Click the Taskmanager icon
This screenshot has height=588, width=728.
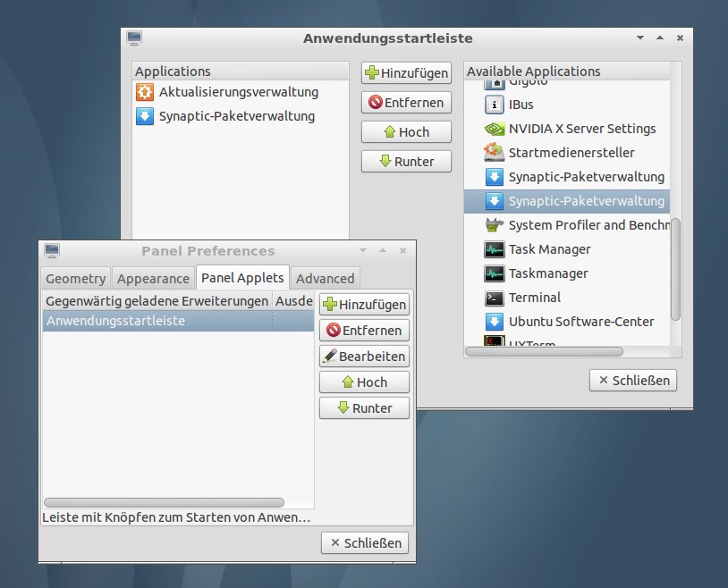pyautogui.click(x=494, y=273)
